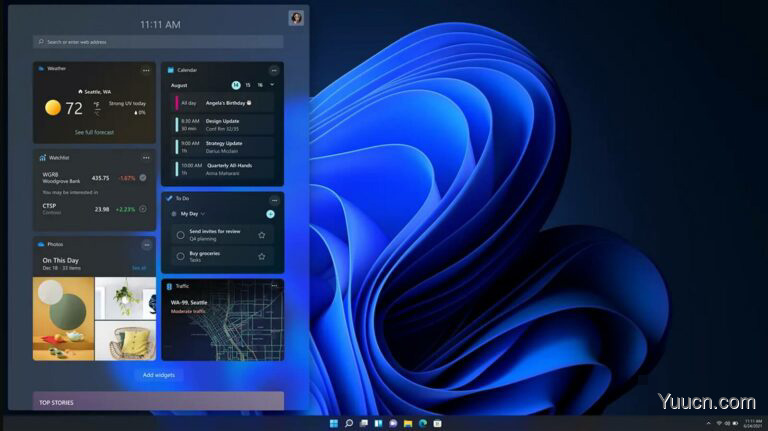Screen dimensions: 768x431
Task: Click the CTSP stock row
Action: 94,209
